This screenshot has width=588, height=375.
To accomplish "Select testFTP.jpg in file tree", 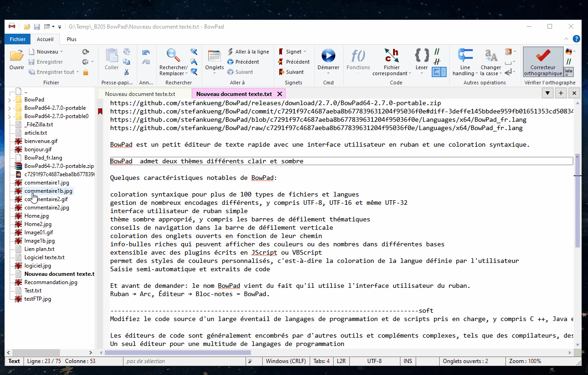I will [x=38, y=299].
